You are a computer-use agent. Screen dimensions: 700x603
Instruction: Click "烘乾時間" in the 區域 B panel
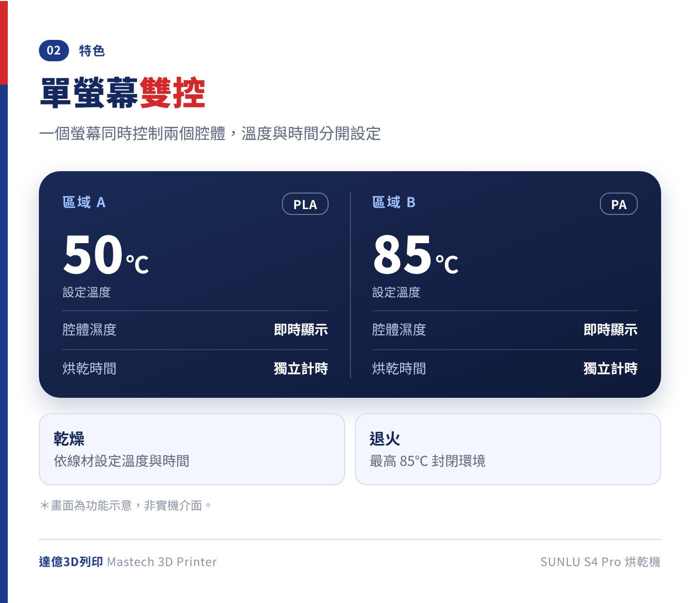tap(399, 369)
